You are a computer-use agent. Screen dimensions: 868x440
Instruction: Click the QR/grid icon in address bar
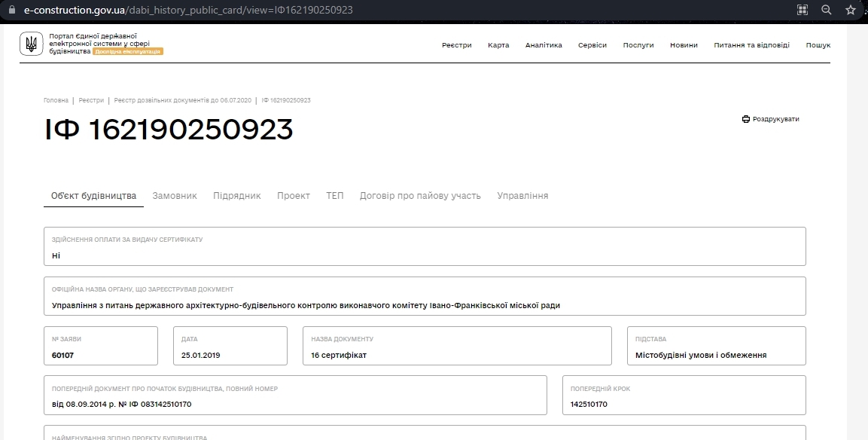pyautogui.click(x=802, y=10)
